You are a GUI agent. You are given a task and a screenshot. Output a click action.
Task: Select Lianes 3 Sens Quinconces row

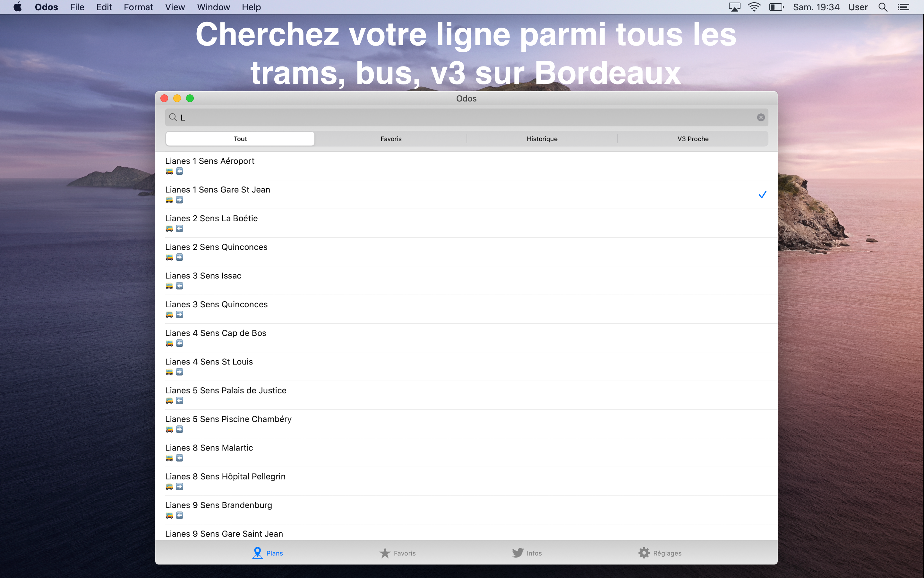(466, 309)
